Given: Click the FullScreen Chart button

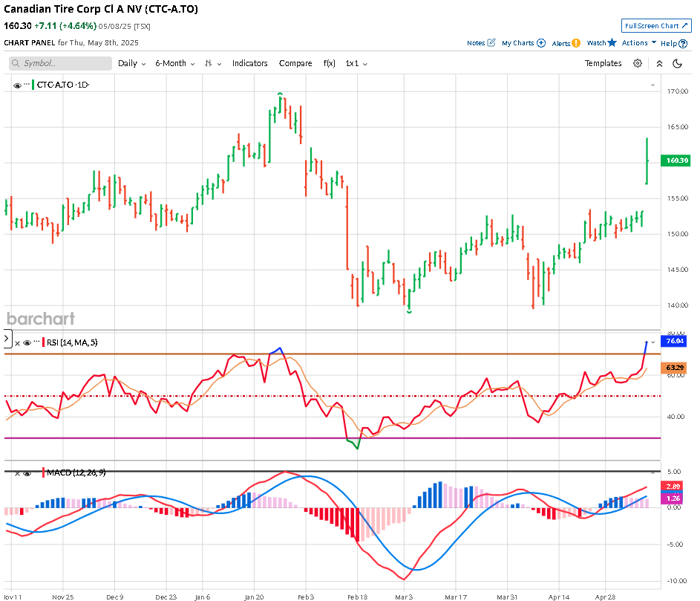Looking at the screenshot, I should [x=656, y=26].
